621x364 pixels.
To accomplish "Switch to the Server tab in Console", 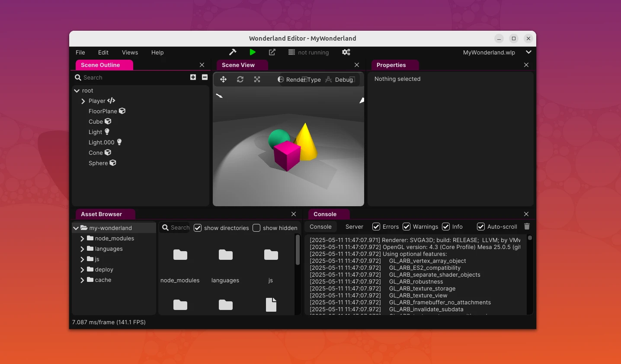I will pyautogui.click(x=354, y=227).
